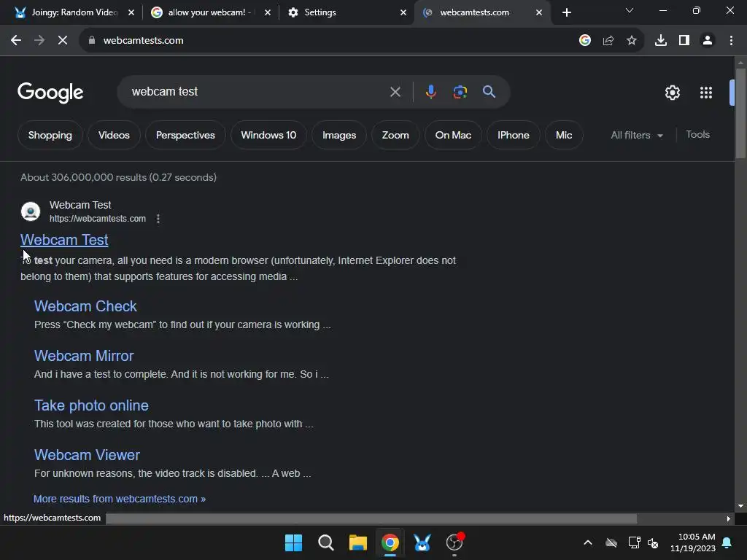Open the Webcam Check link
747x560 pixels.
pyautogui.click(x=85, y=306)
